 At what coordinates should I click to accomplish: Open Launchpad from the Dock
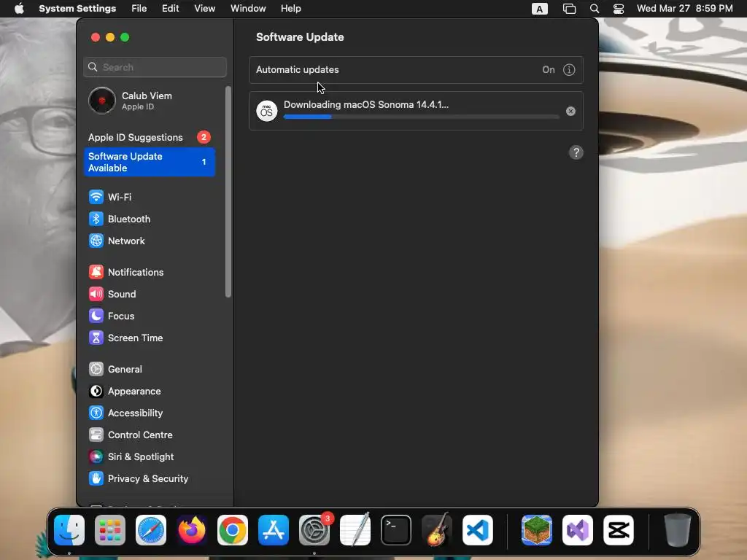coord(110,530)
